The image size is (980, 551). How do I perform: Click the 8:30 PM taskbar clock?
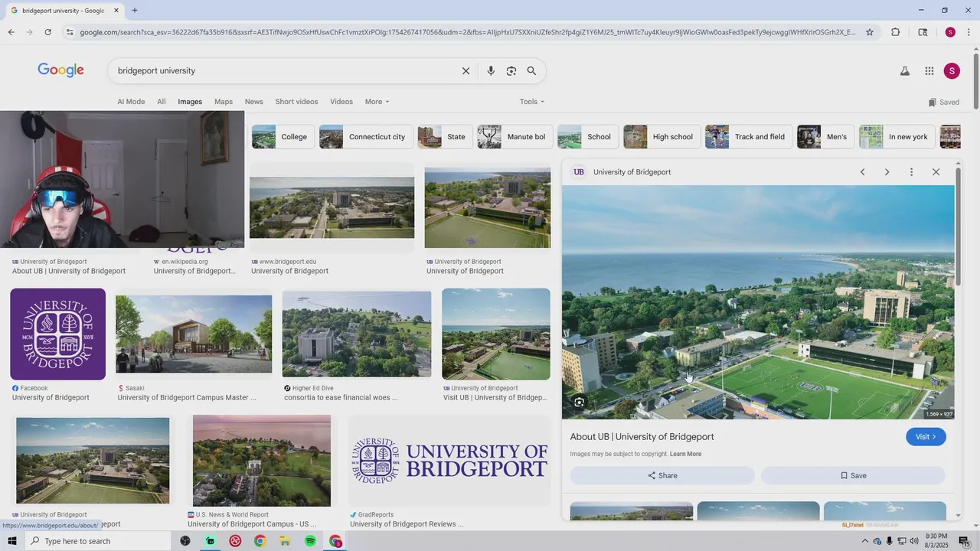pos(936,541)
